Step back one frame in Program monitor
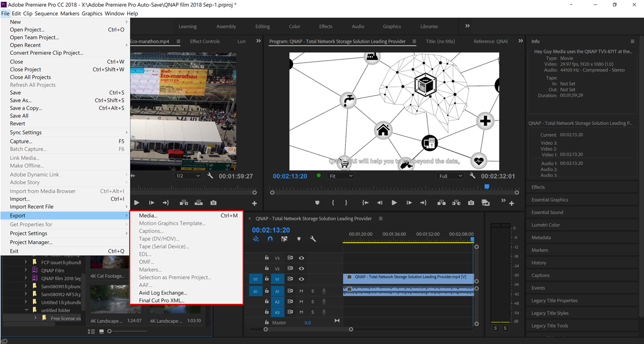This screenshot has height=344, width=644. pos(379,203)
